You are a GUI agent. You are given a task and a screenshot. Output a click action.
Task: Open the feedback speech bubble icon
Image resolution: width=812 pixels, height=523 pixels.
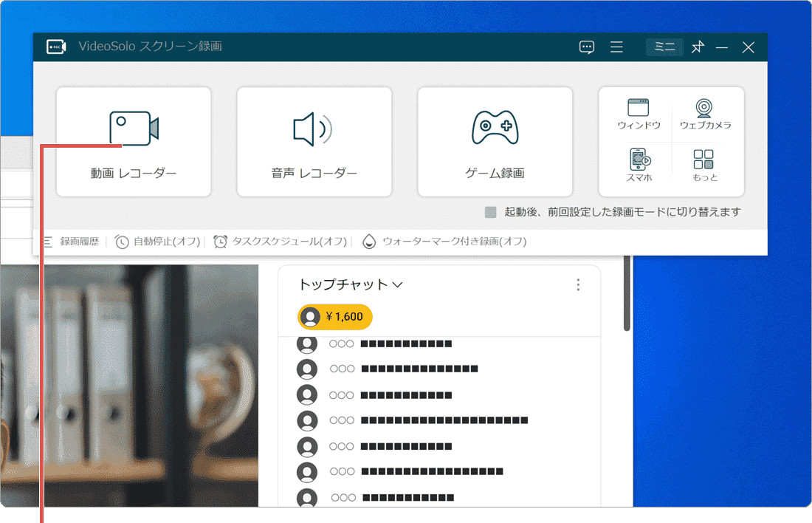click(586, 47)
